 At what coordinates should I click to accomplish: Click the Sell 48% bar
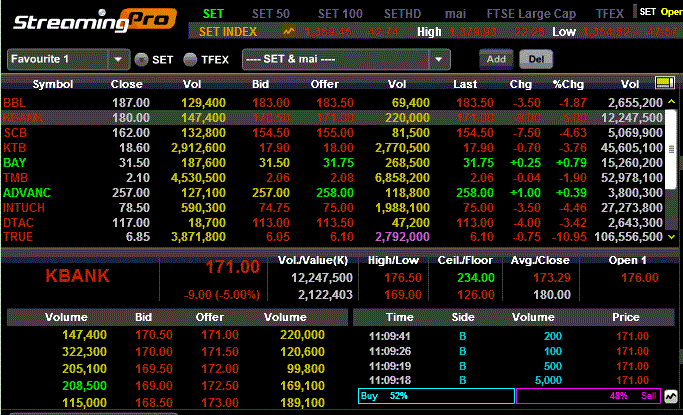tap(588, 396)
